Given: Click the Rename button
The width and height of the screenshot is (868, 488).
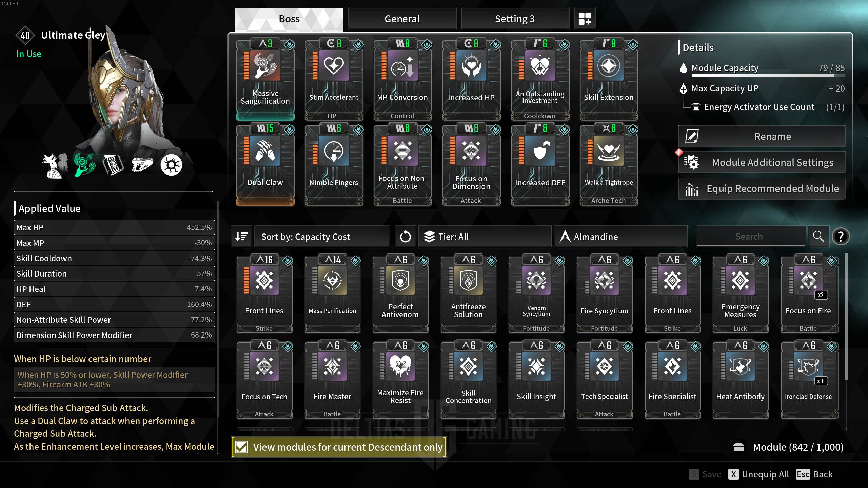Looking at the screenshot, I should point(762,136).
